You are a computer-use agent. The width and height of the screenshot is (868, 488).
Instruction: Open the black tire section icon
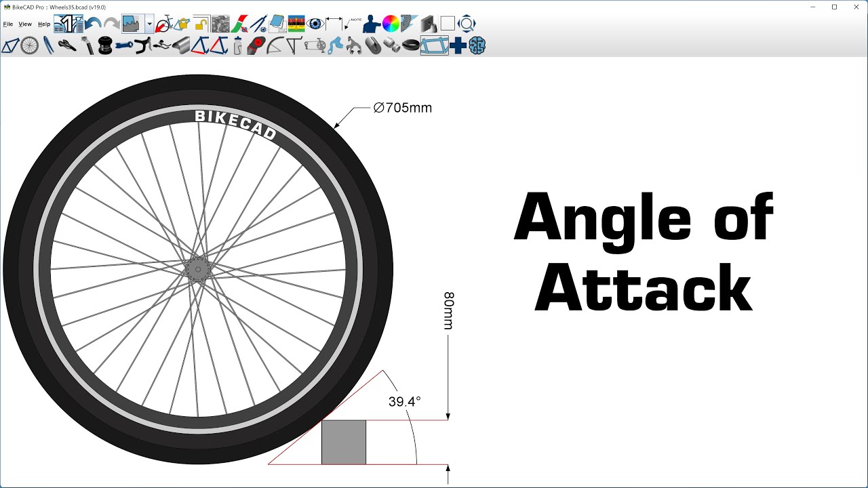411,45
